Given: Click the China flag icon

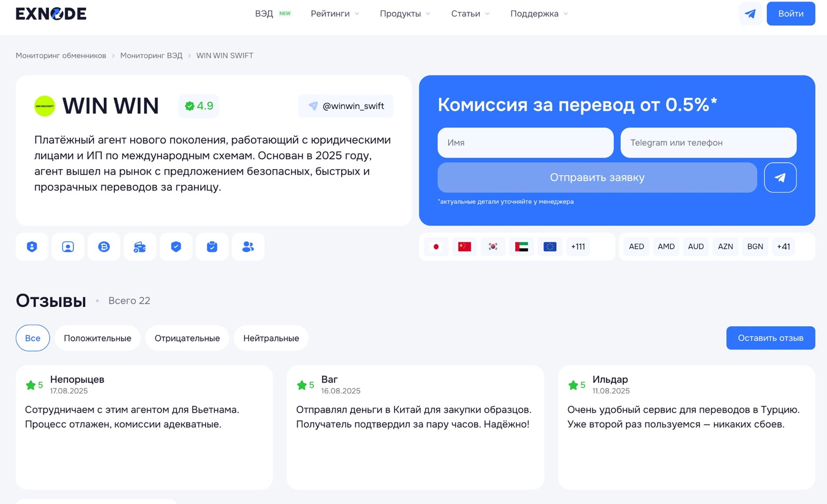Looking at the screenshot, I should point(465,247).
